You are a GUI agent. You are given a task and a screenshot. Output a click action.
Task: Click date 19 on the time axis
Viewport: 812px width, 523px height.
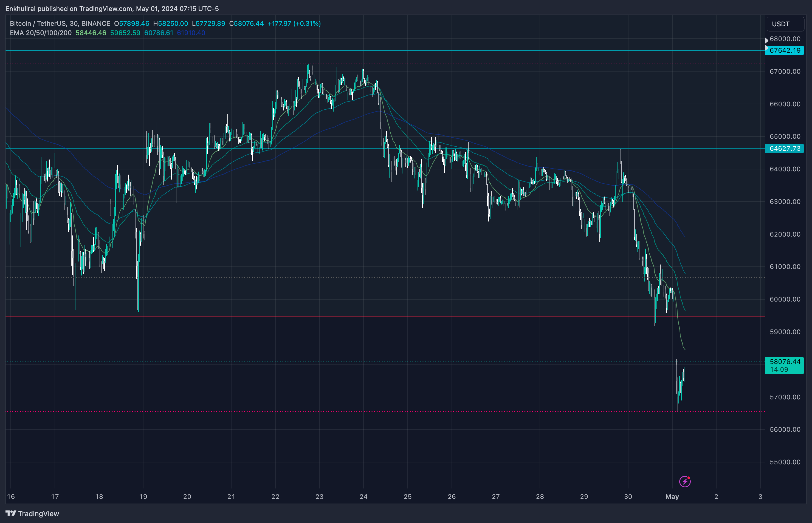point(143,496)
